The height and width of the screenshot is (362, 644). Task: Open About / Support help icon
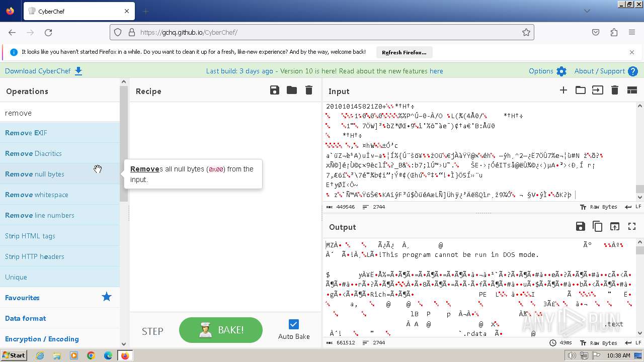(x=633, y=71)
